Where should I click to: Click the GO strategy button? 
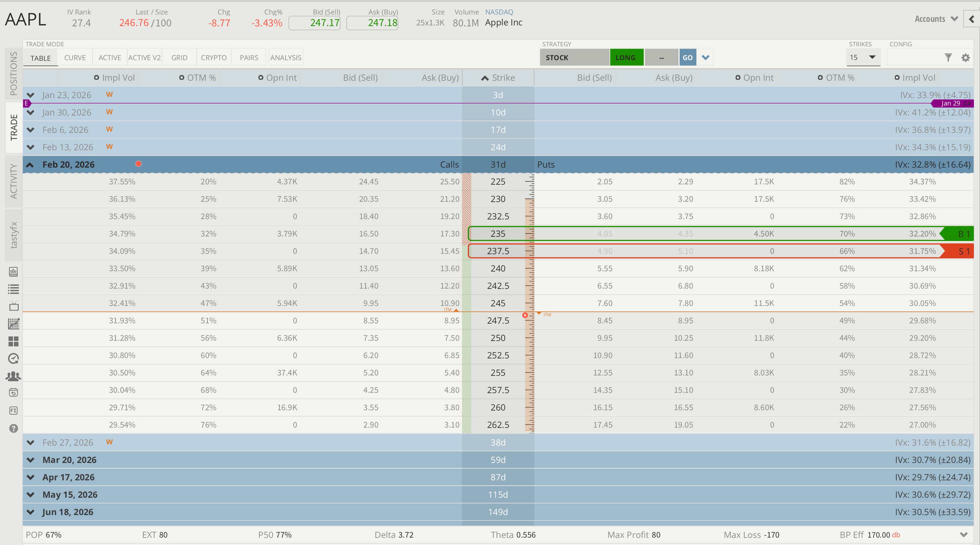tap(687, 58)
